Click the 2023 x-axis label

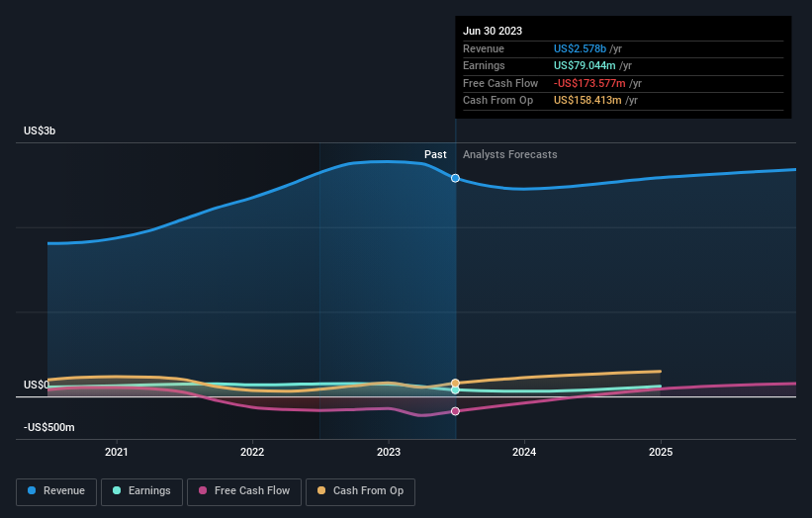(x=389, y=452)
